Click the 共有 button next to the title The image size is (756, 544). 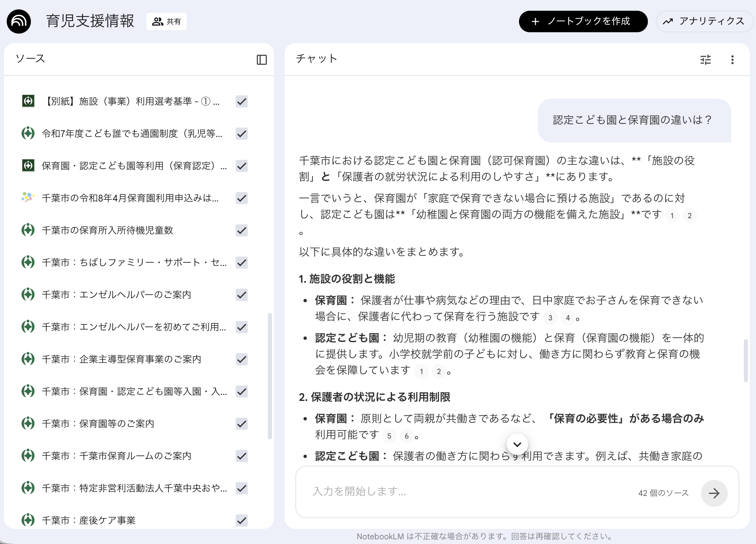(x=167, y=21)
